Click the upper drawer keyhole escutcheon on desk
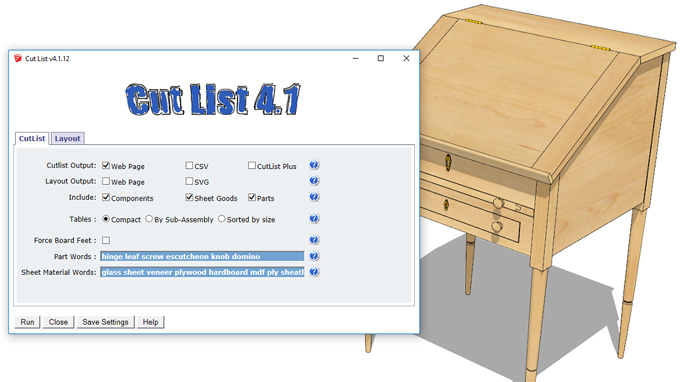Viewport: 680px width, 382px height. (448, 162)
